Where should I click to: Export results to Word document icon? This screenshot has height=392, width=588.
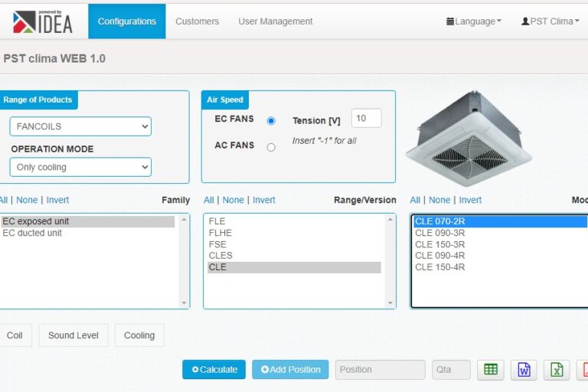coord(524,370)
